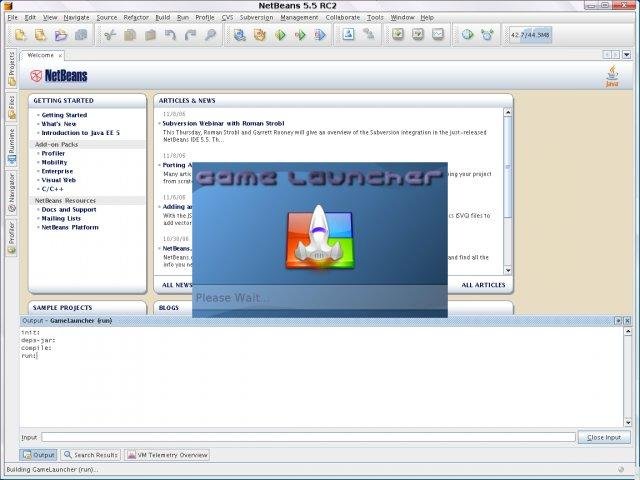
Task: Click the grayed icon beside the person icon
Action: tap(369, 34)
